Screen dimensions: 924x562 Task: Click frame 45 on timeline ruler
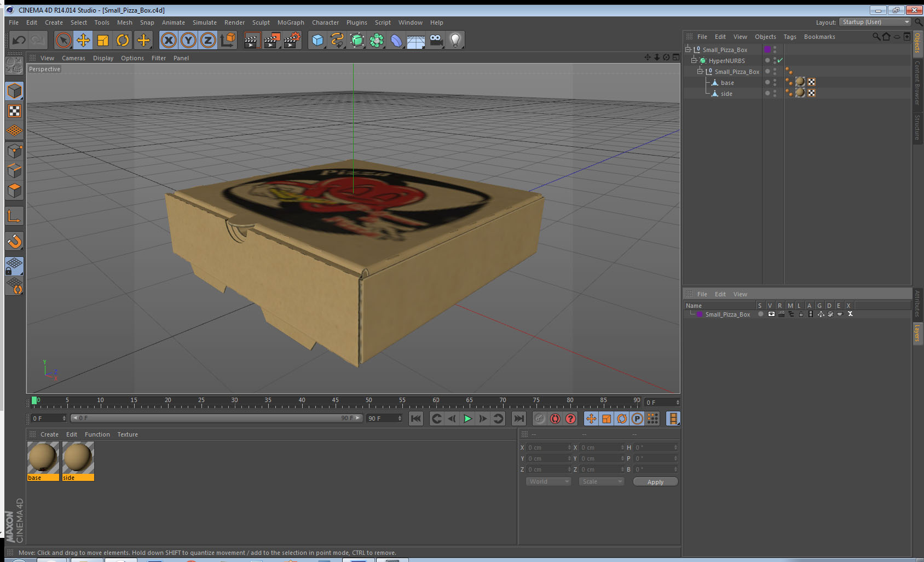(x=336, y=402)
